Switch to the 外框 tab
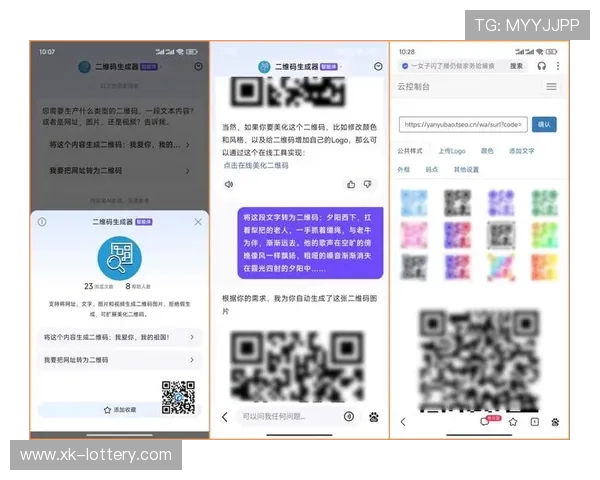Screen dimensions: 600x480 tap(403, 170)
